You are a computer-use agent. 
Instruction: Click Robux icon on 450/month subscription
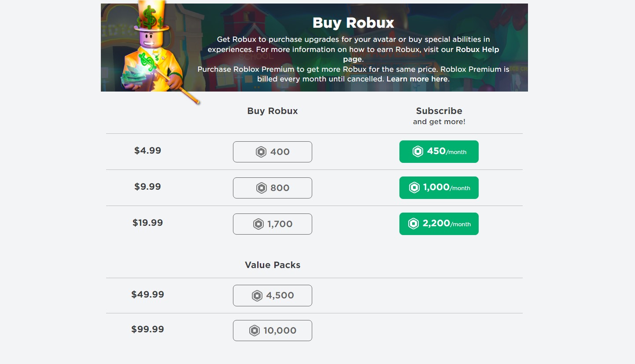point(417,151)
